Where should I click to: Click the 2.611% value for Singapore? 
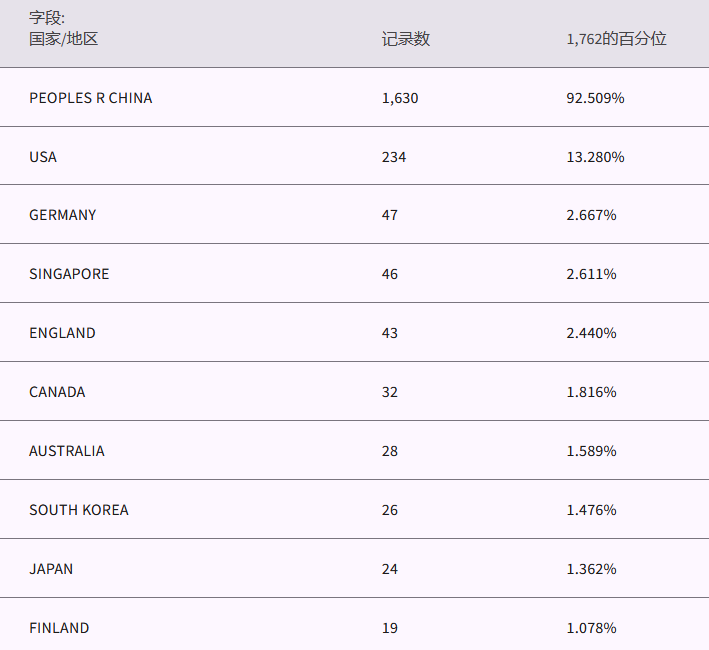coord(591,274)
